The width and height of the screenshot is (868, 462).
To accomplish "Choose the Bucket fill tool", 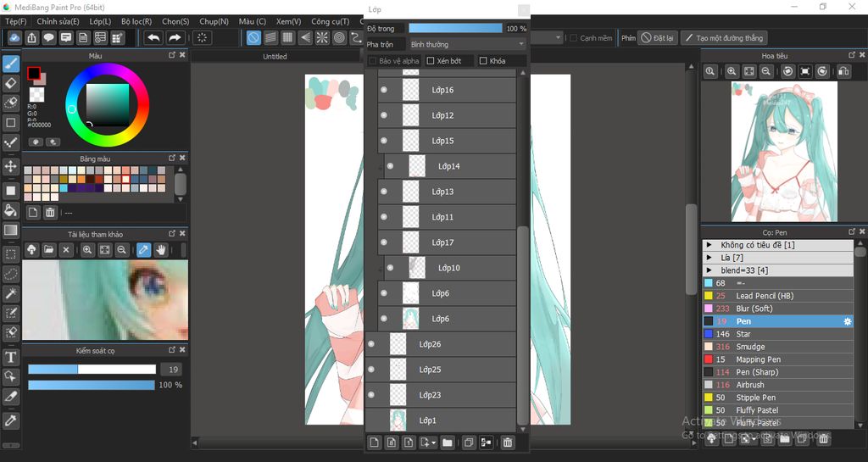I will (x=11, y=209).
